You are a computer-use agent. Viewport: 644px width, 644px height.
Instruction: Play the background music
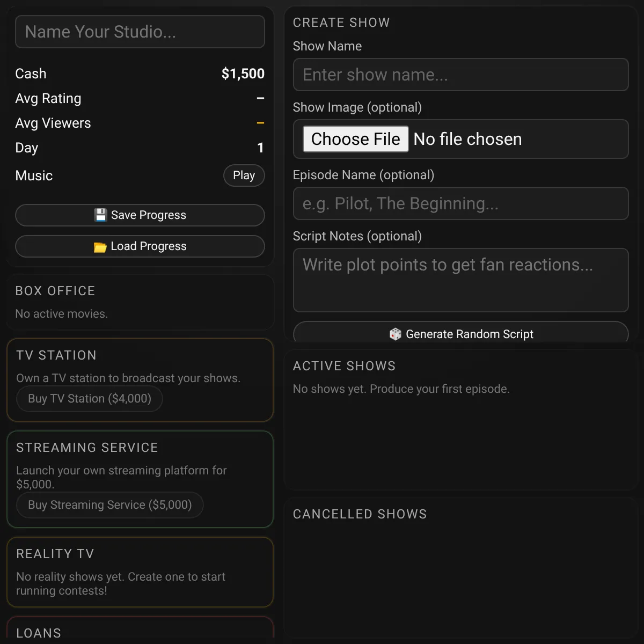(244, 175)
